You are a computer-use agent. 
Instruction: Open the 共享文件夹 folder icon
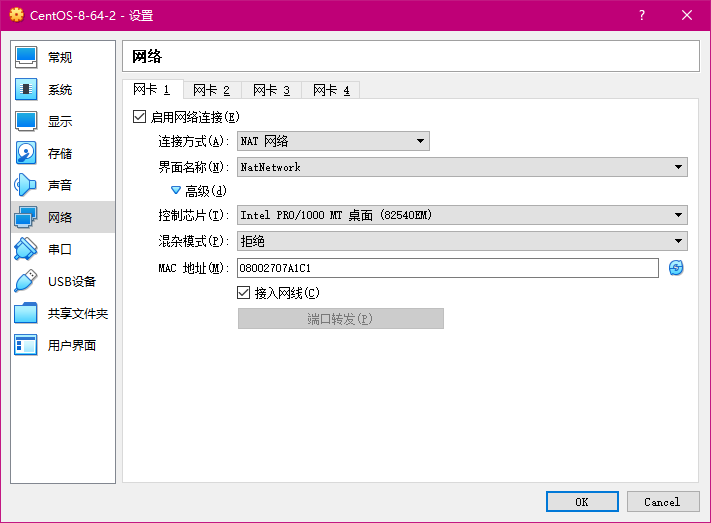(26, 313)
